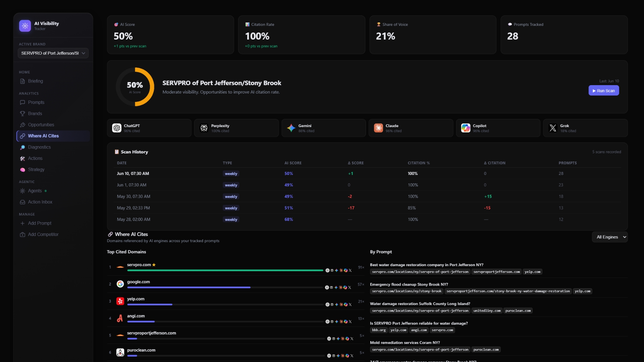This screenshot has width=644, height=362.
Task: Select the May 29, 02:33 PM scan date
Action: [x=133, y=208]
